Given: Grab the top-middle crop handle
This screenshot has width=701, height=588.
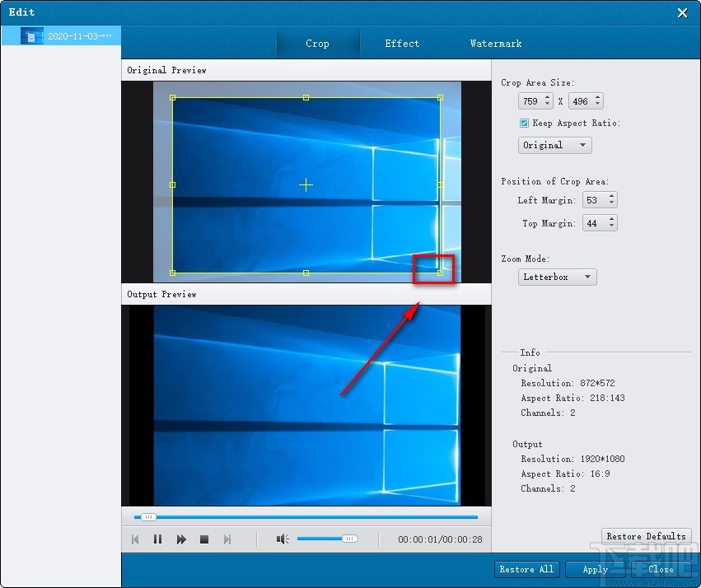Looking at the screenshot, I should click(306, 97).
